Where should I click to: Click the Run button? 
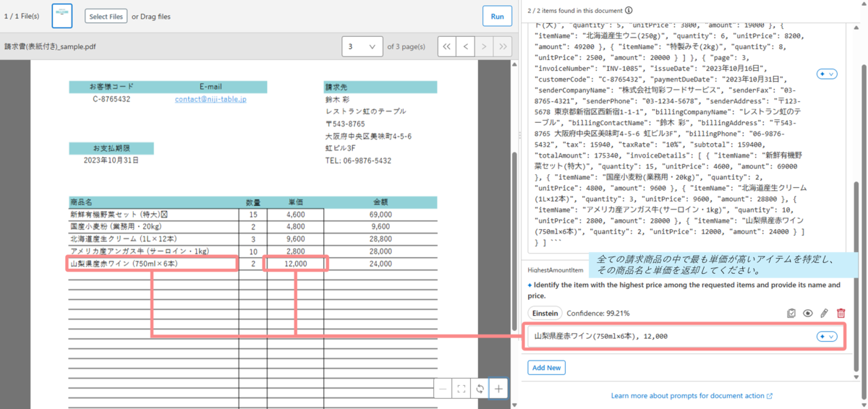497,16
